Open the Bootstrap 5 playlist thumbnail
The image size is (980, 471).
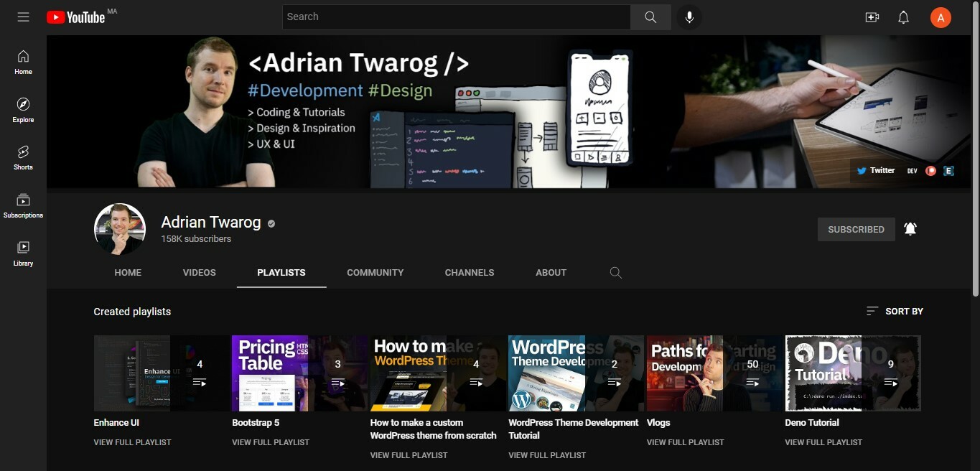[269, 373]
